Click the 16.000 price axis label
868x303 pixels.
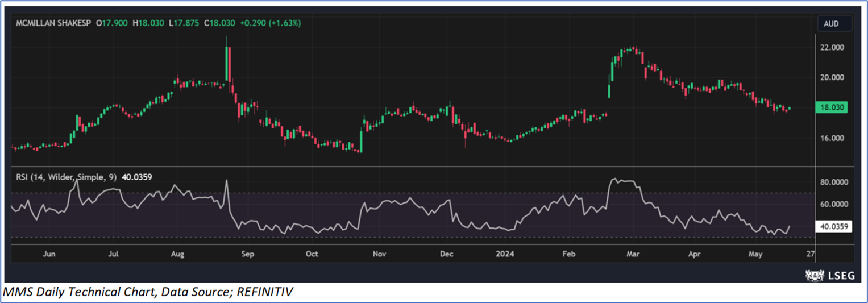pyautogui.click(x=832, y=138)
